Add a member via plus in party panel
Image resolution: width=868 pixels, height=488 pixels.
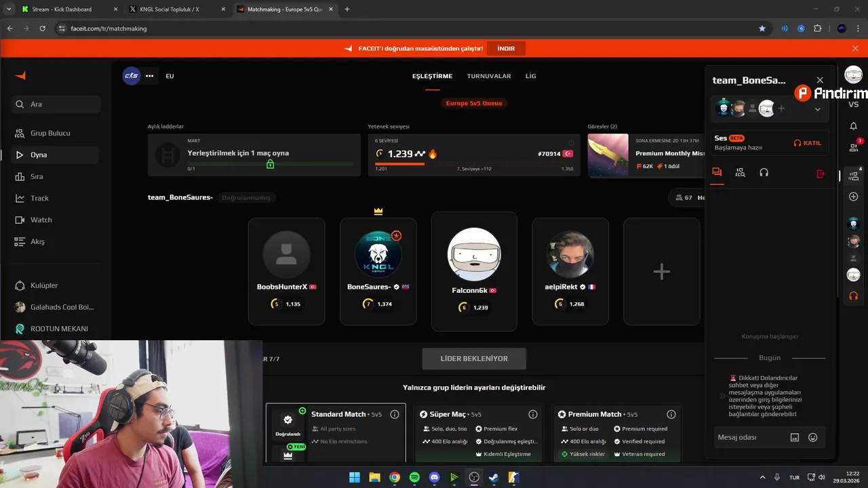(781, 108)
